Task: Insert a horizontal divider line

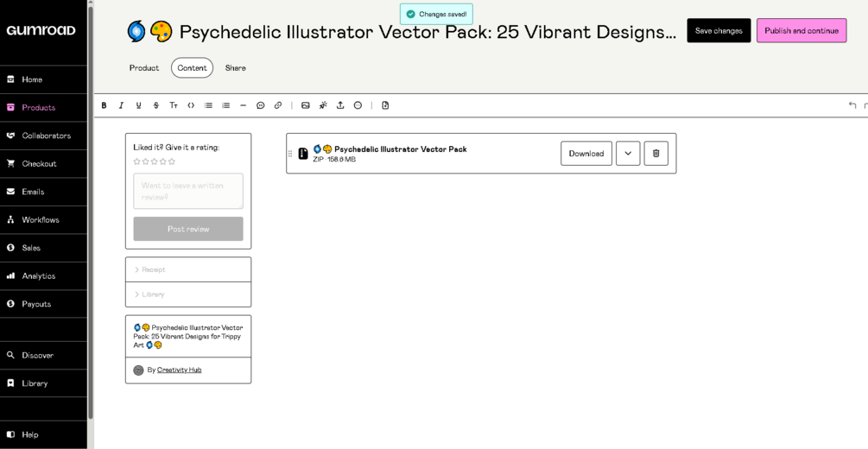Action: click(x=243, y=105)
